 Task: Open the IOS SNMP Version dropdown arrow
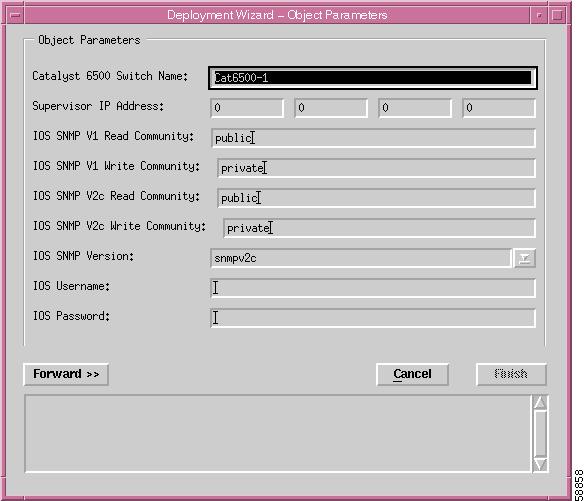click(525, 258)
